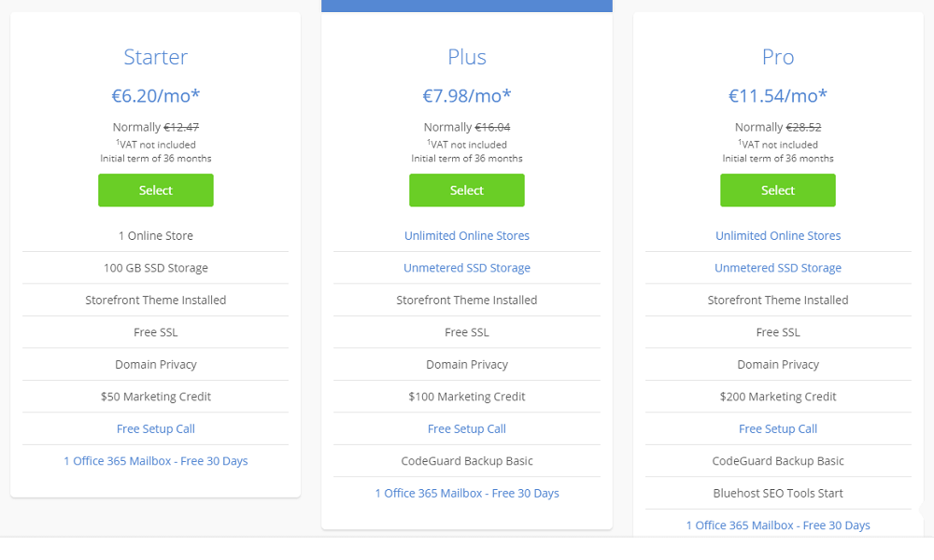
Task: Click Starter's Office 365 Mailbox link
Action: (156, 461)
